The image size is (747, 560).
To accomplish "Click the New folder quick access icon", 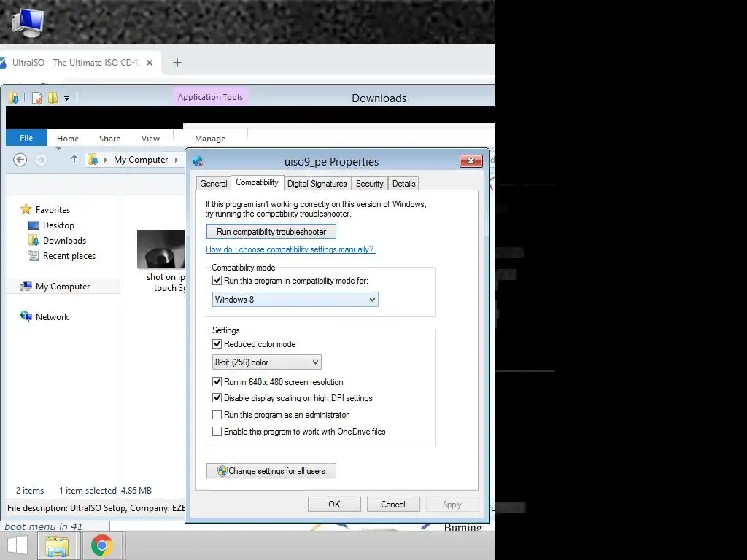I will click(53, 98).
